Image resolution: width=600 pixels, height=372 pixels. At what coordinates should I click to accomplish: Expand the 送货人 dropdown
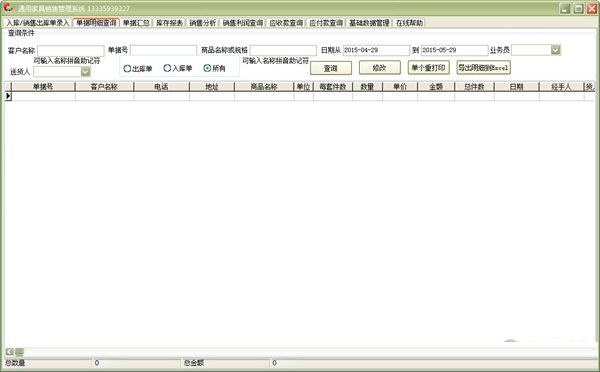coord(86,72)
